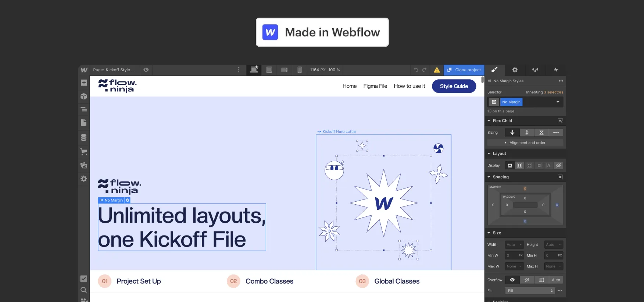
Task: Click the Spacing box model icon
Action: pos(560,177)
